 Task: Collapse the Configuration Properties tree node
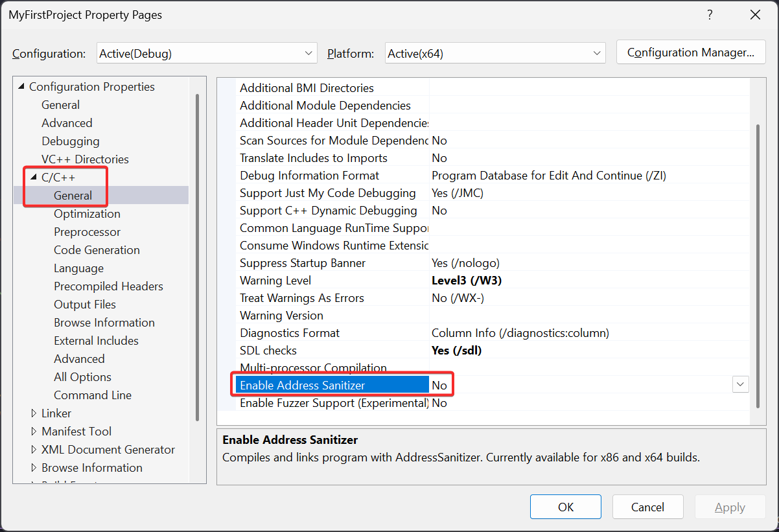click(21, 87)
